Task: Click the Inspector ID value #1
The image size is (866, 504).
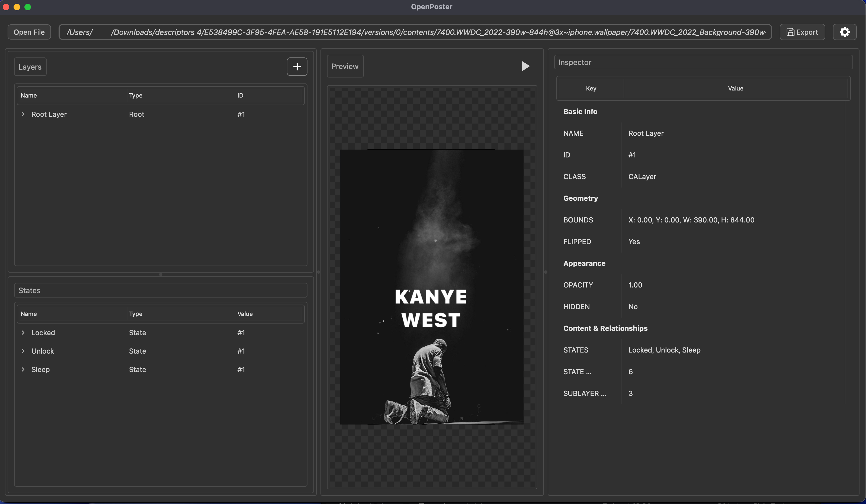Action: point(632,155)
